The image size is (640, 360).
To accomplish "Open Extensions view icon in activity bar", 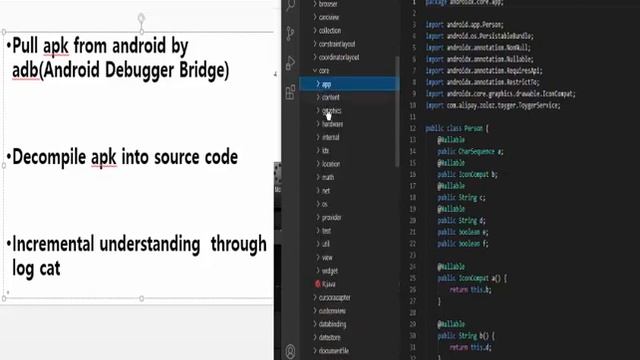I will click(290, 92).
